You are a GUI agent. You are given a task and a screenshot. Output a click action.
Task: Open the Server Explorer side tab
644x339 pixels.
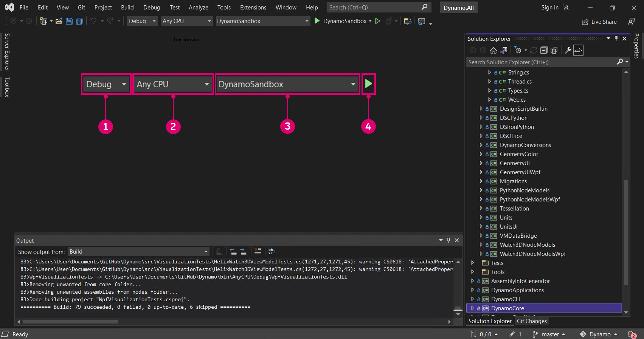(7, 52)
